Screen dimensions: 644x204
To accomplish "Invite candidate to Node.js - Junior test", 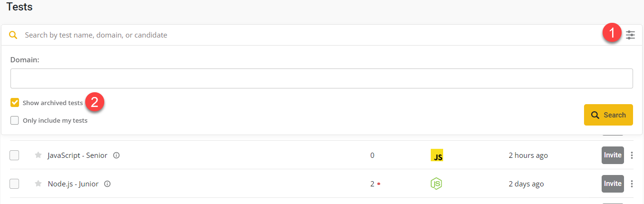I will point(613,184).
